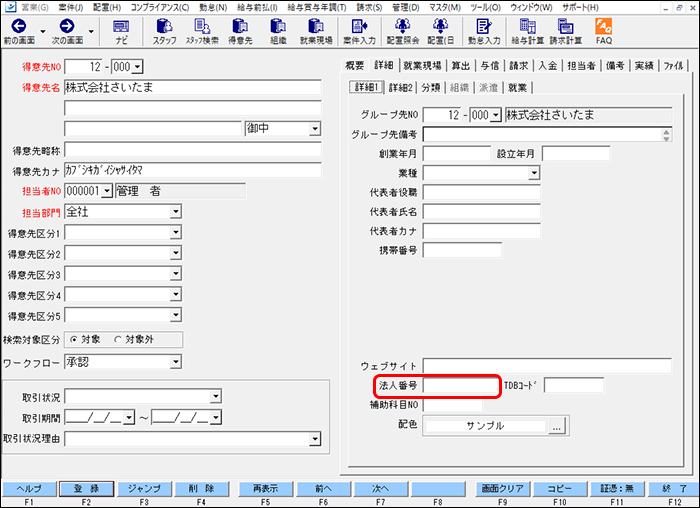The height and width of the screenshot is (508, 700).
Task: Open the 得意先NO branch 000 dropdown
Action: [x=138, y=67]
